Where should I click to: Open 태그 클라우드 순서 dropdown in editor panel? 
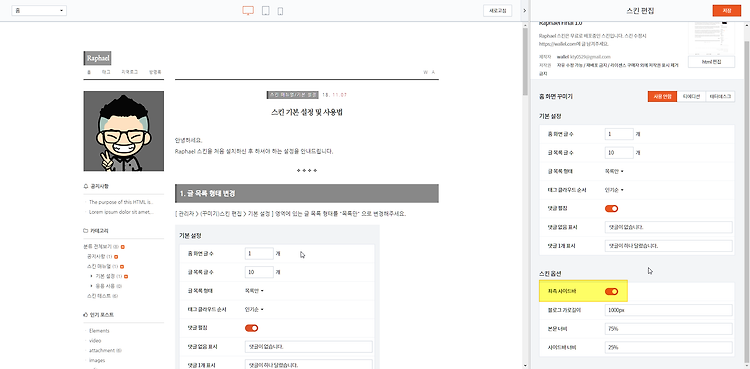[614, 190]
